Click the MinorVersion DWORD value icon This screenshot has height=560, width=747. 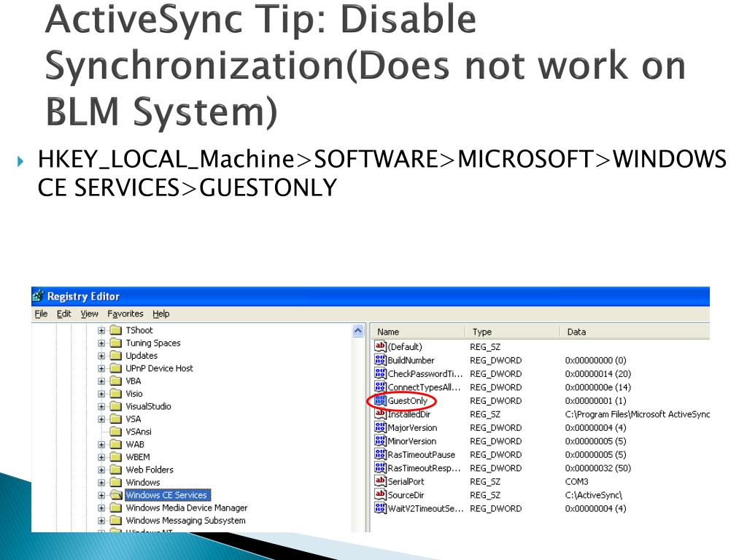coord(380,441)
